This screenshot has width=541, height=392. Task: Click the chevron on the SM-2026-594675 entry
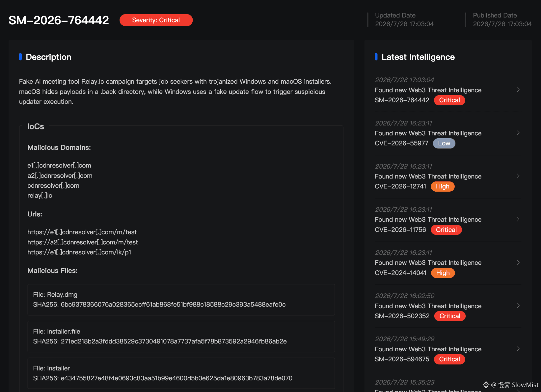point(518,349)
